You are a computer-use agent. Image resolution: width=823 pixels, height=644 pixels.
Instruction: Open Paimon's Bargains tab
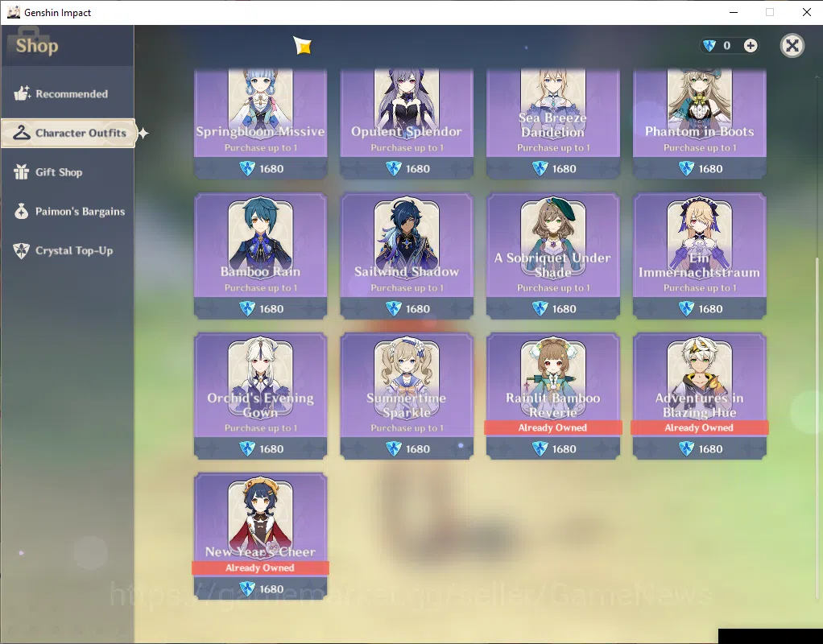67,212
